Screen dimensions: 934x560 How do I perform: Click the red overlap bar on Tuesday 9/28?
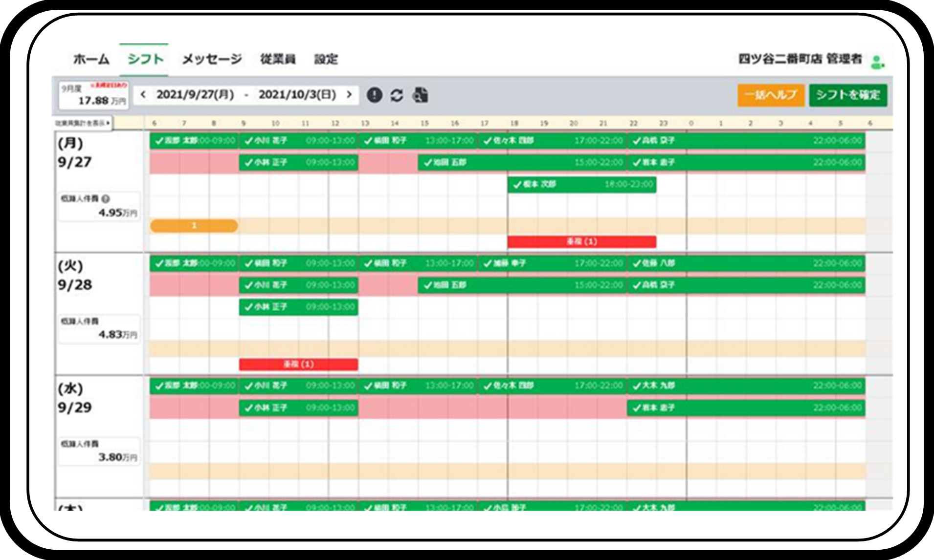click(x=298, y=364)
